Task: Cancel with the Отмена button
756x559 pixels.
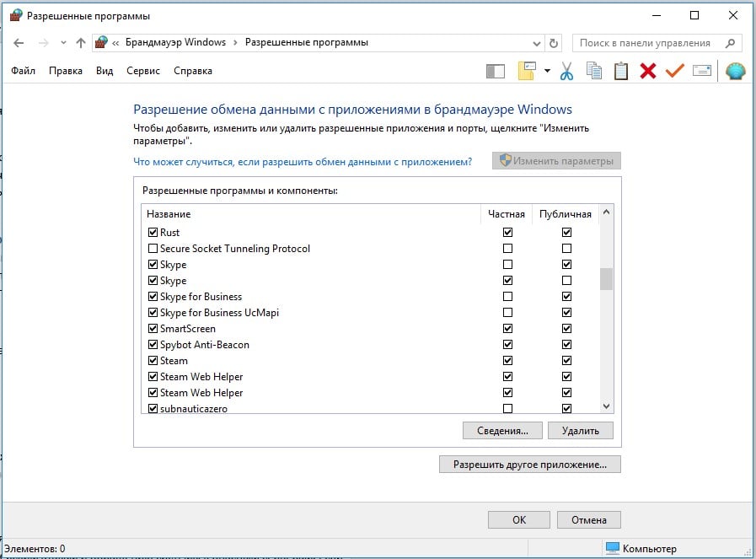Action: (588, 520)
